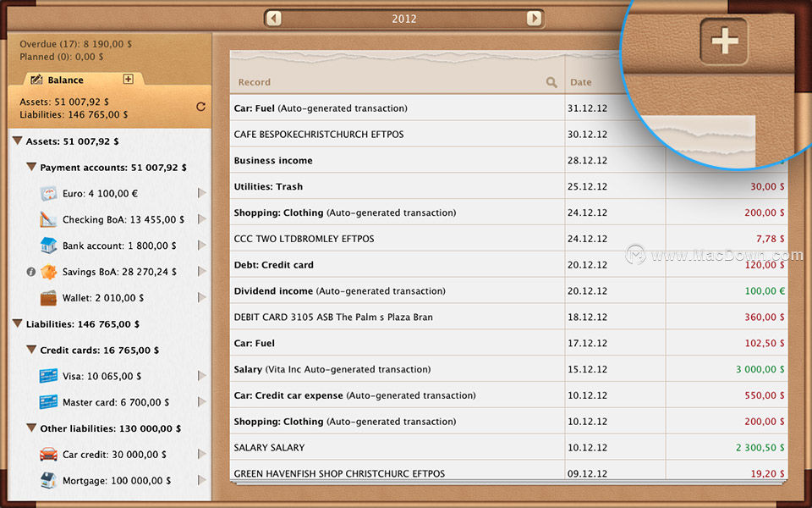Click the Visa card icon

pyautogui.click(x=49, y=376)
